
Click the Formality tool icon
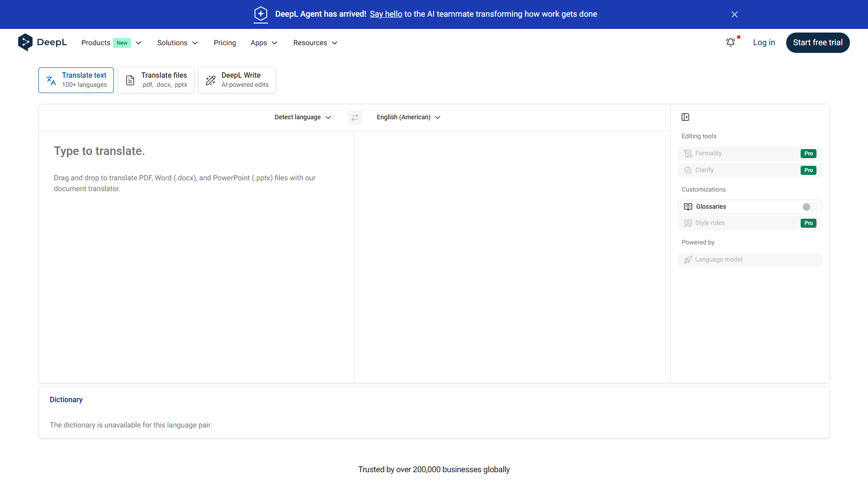(688, 154)
